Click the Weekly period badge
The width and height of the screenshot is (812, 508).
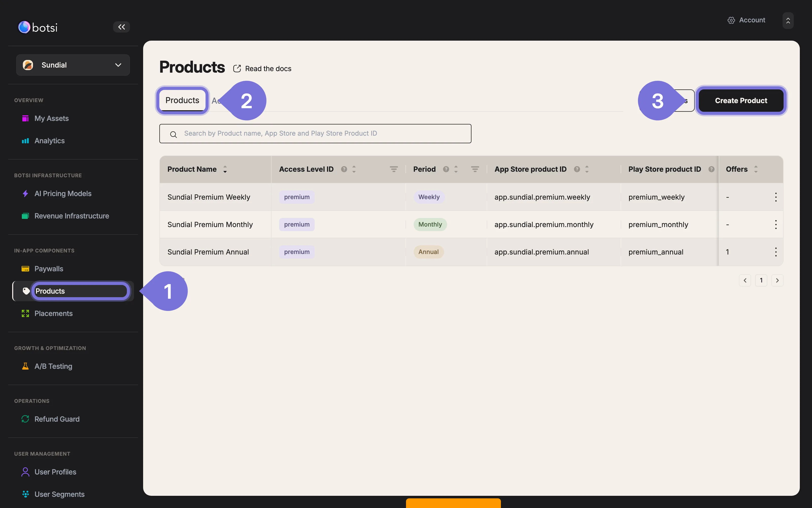(x=429, y=197)
